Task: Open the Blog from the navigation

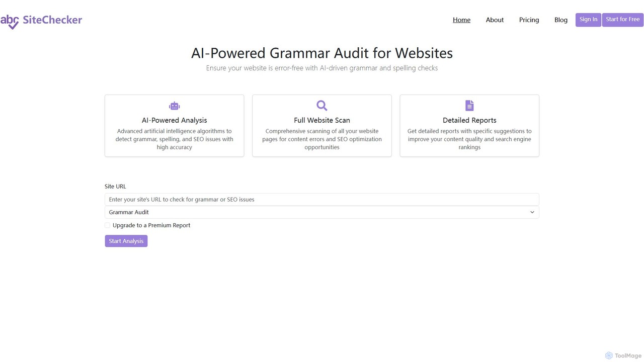Action: pos(561,20)
